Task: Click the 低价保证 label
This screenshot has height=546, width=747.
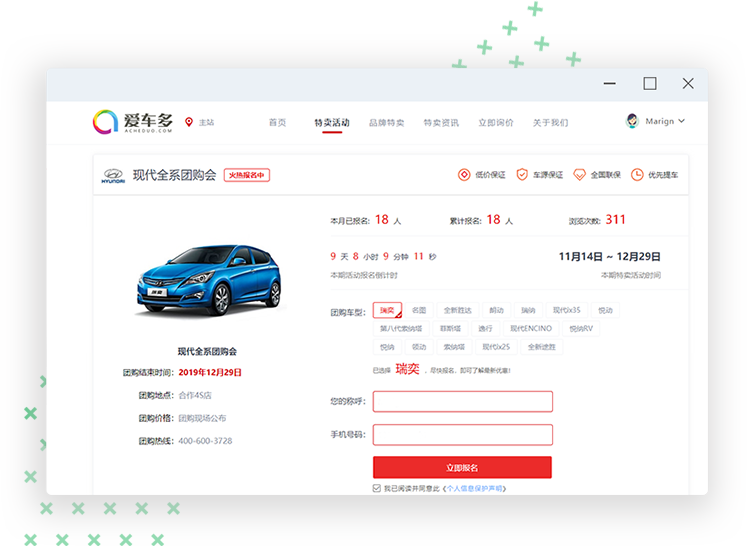Action: pos(490,175)
